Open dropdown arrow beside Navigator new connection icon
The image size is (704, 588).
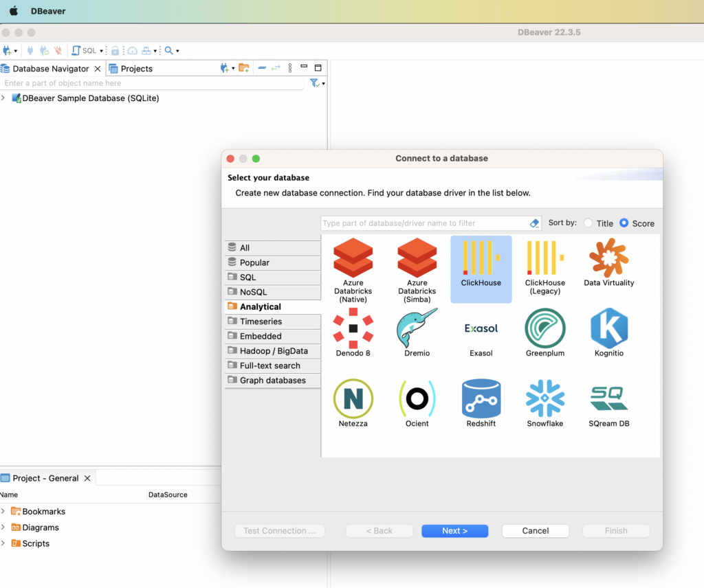tap(233, 69)
